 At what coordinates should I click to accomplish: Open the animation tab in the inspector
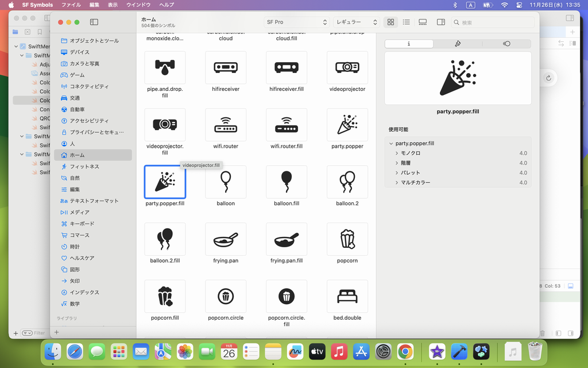[506, 44]
